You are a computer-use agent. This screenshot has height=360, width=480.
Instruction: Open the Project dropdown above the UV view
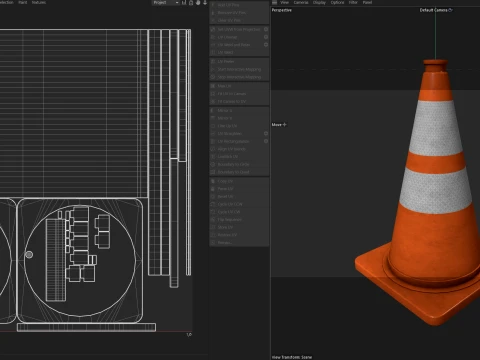166,2
